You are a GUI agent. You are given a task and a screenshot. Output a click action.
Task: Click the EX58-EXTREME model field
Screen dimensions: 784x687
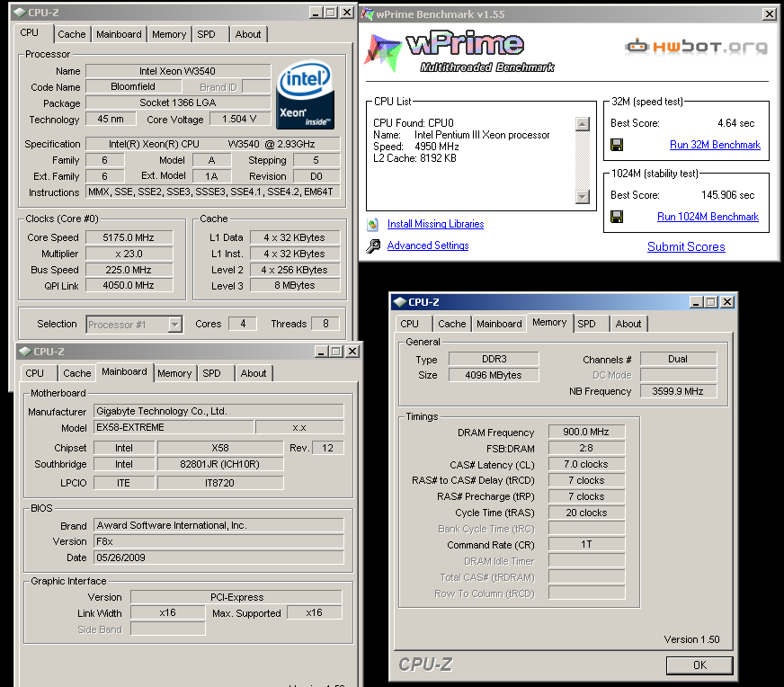click(174, 427)
